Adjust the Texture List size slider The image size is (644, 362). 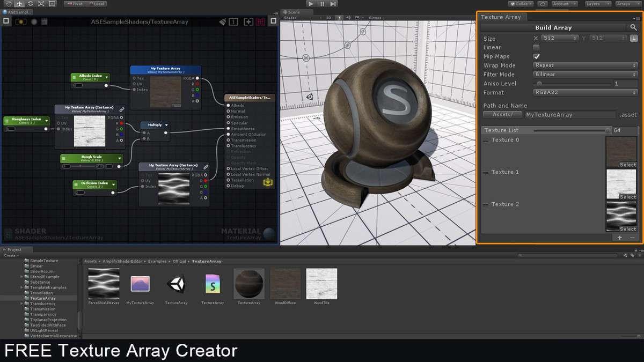coord(572,130)
